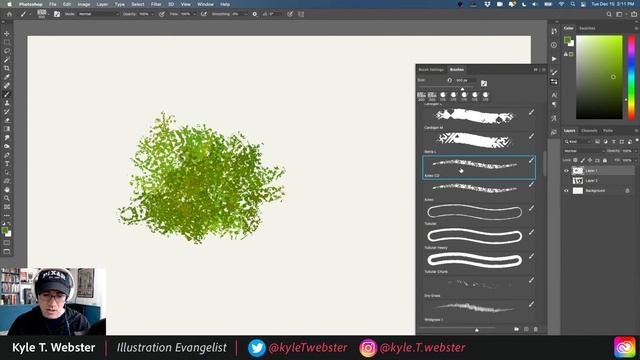
Task: Toggle brush settings panel button in options bar
Action: 57,14
